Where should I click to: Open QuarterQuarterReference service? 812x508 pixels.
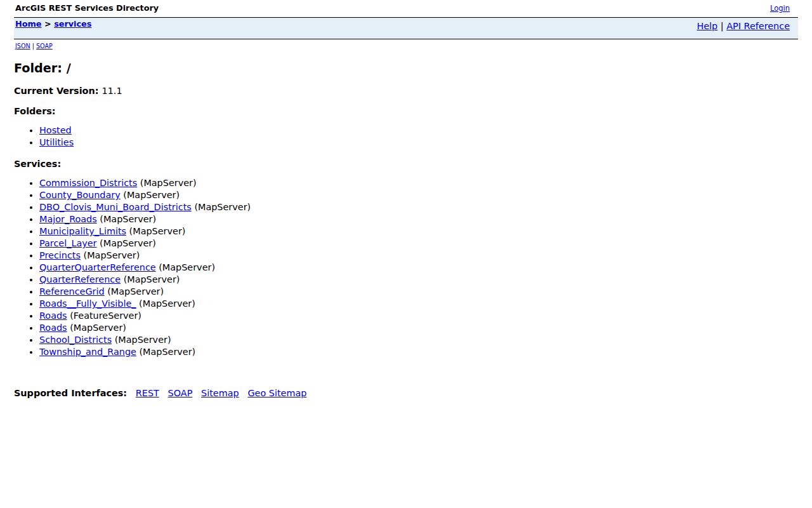tap(98, 267)
